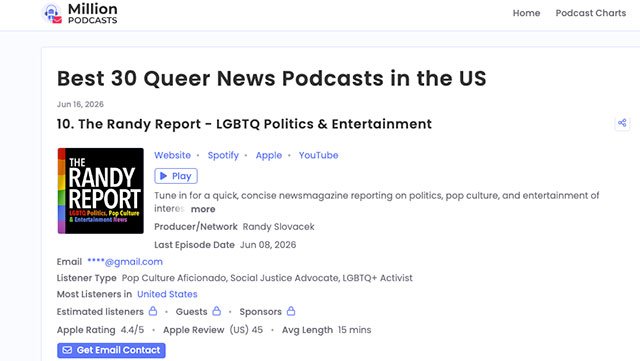Image resolution: width=640 pixels, height=361 pixels.
Task: Open The Randy Report cover thumbnail
Action: point(100,191)
